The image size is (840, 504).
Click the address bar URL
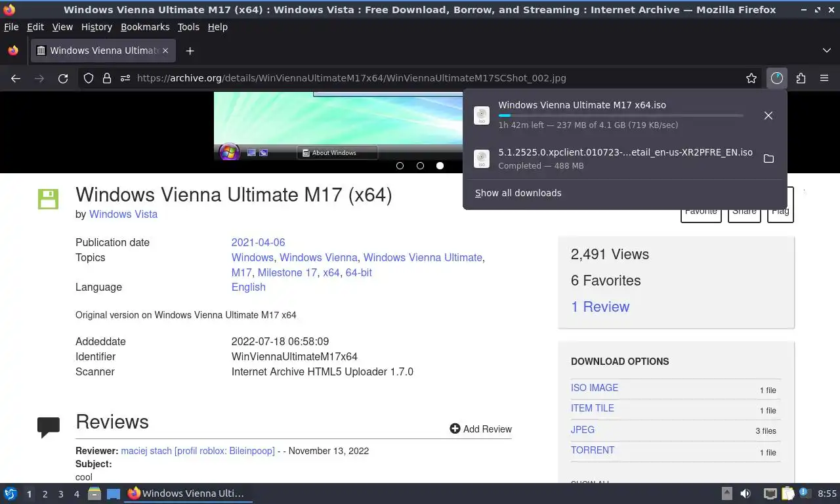pyautogui.click(x=352, y=78)
